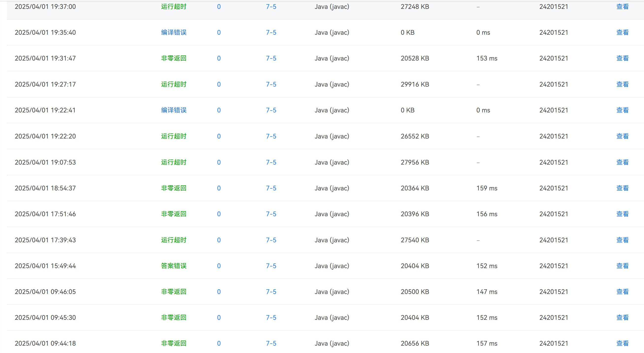Screen dimensions: 644x353
Task: Click 运行超时 status for 19:37:00 submission
Action: (174, 7)
